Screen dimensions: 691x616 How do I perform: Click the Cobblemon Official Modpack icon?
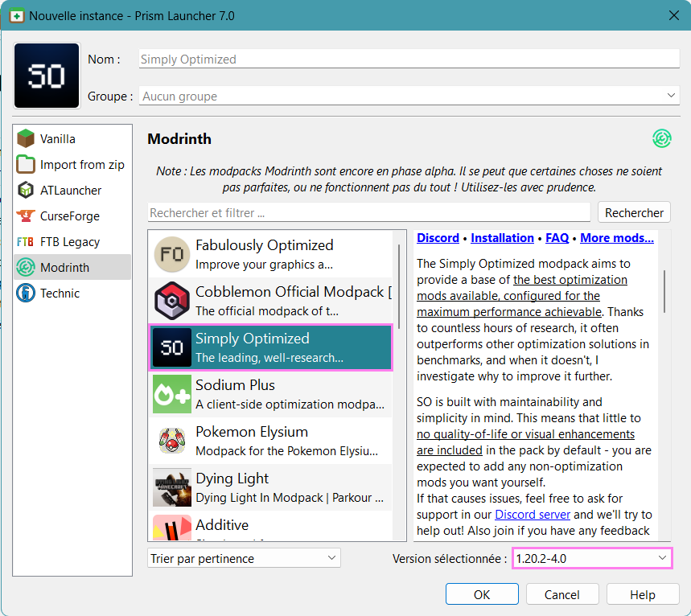click(x=172, y=301)
